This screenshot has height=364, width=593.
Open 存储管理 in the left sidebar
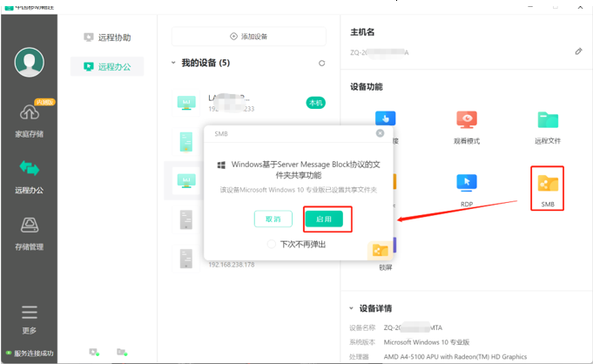tap(29, 233)
